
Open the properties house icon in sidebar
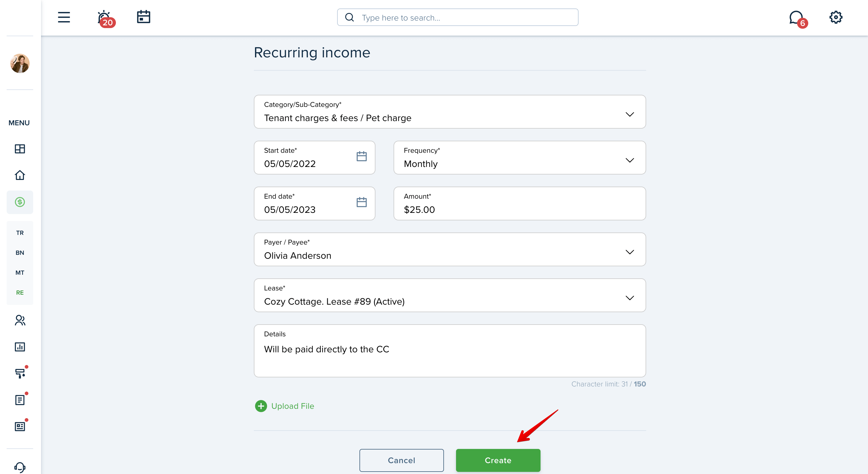coord(20,175)
